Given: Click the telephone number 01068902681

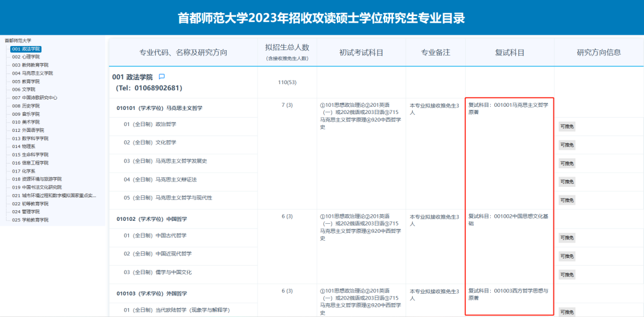Looking at the screenshot, I should click(157, 88).
